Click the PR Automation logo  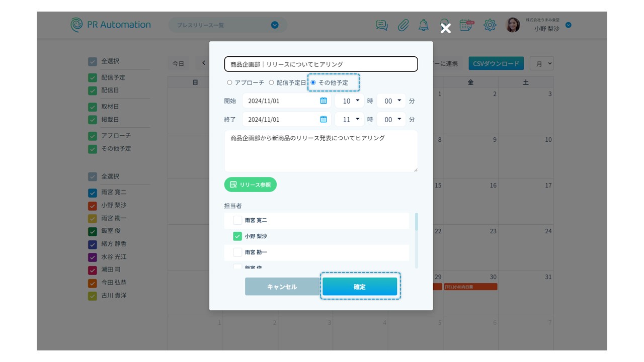pos(111,25)
